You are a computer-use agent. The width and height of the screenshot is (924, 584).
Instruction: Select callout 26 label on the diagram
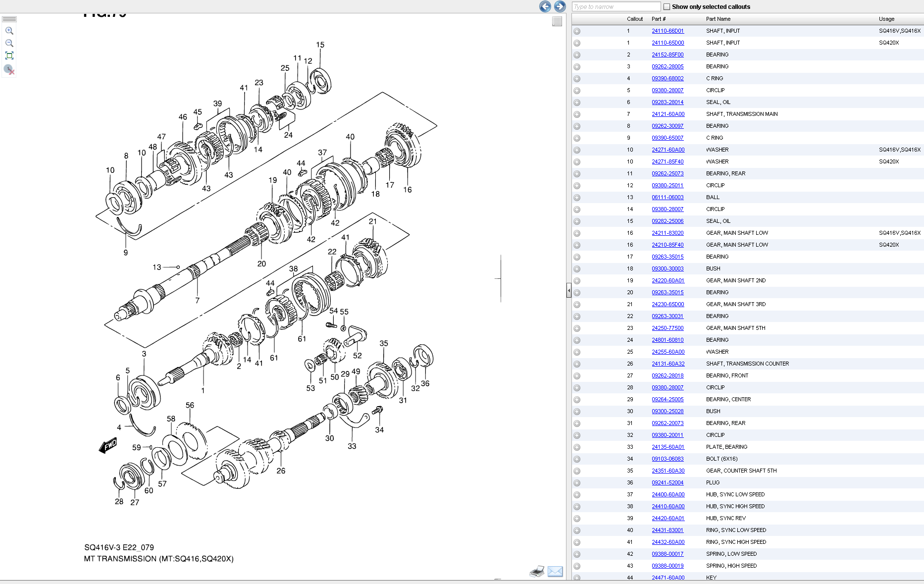point(281,471)
